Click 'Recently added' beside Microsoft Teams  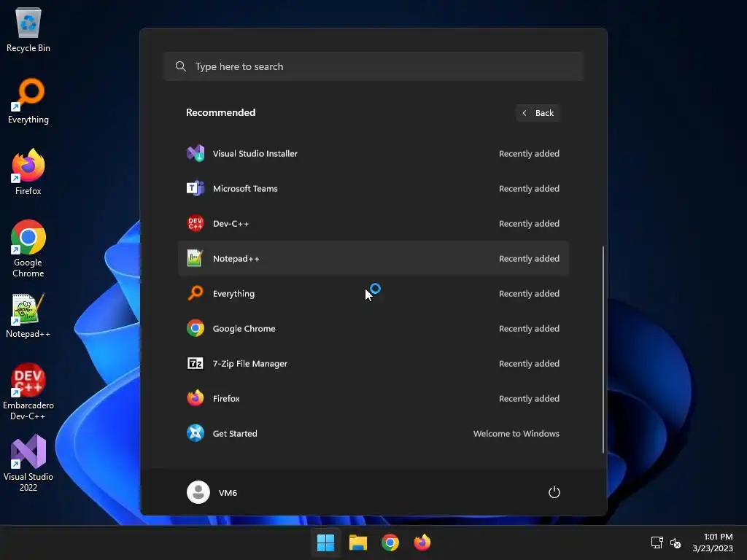pyautogui.click(x=529, y=189)
